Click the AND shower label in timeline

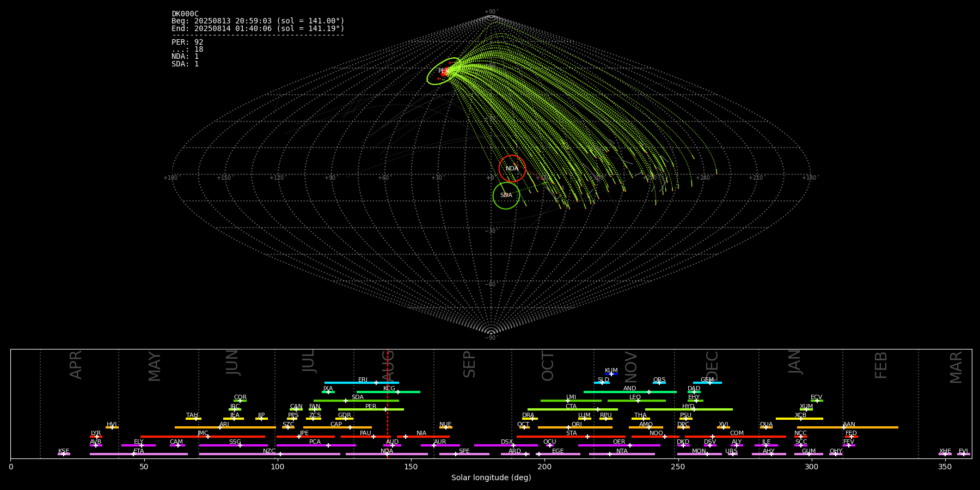[x=629, y=389]
